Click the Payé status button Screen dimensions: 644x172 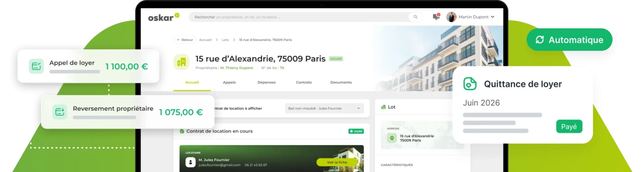[569, 126]
